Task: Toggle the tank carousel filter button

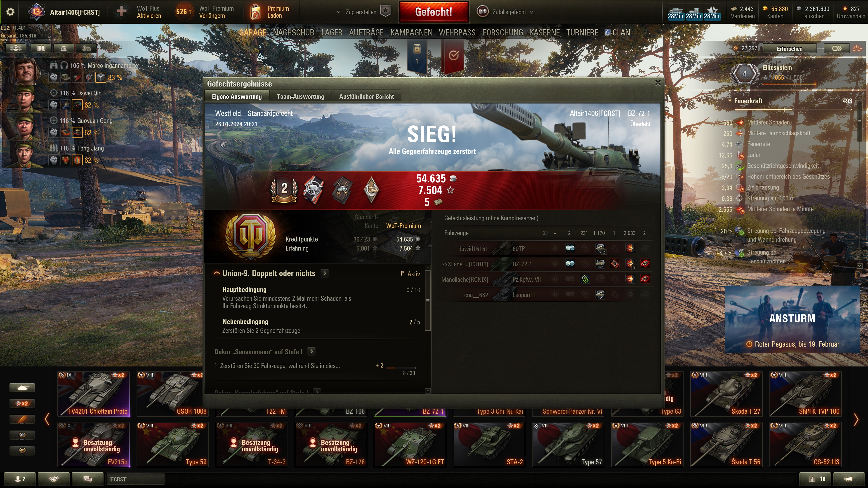Action: click(22, 388)
